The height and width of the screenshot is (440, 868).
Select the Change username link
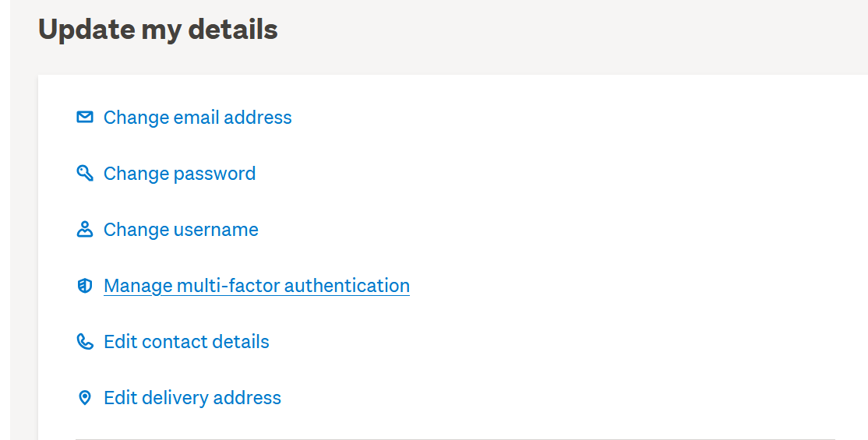tap(181, 230)
